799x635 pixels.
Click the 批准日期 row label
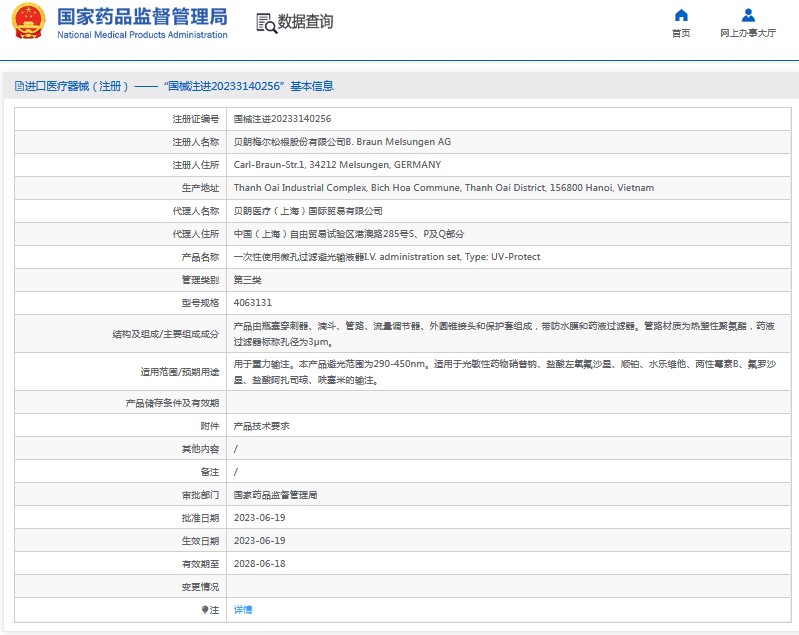click(200, 518)
